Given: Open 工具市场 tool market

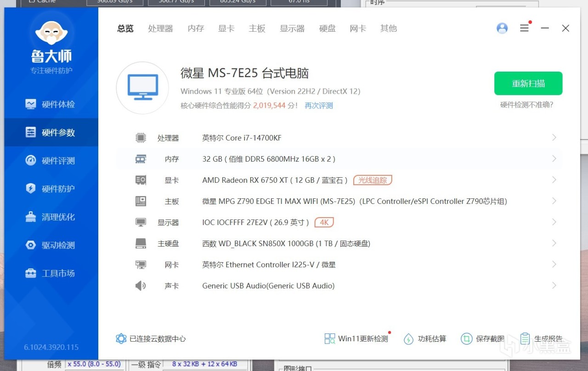Looking at the screenshot, I should click(x=51, y=273).
